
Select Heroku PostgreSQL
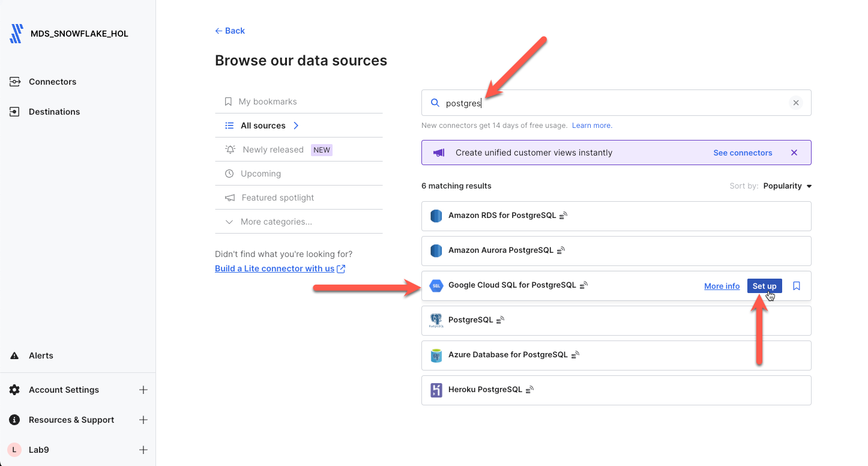[616, 390]
